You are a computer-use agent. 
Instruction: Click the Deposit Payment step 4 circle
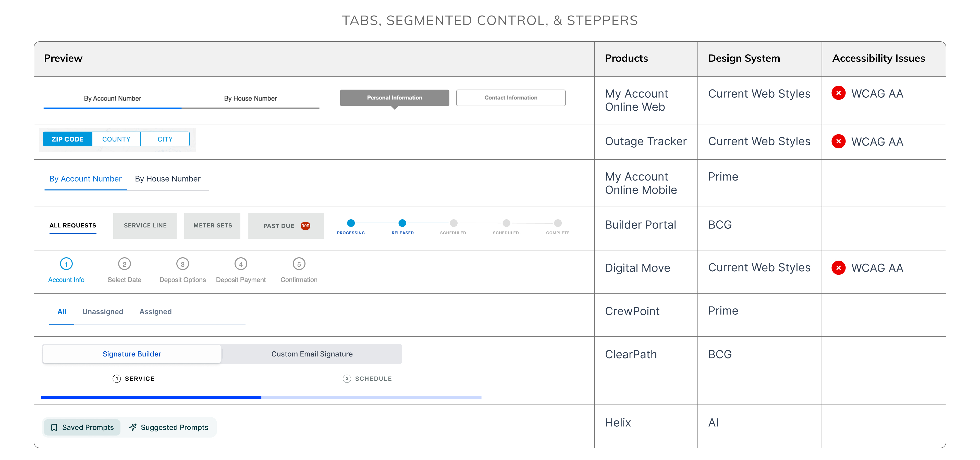click(241, 264)
